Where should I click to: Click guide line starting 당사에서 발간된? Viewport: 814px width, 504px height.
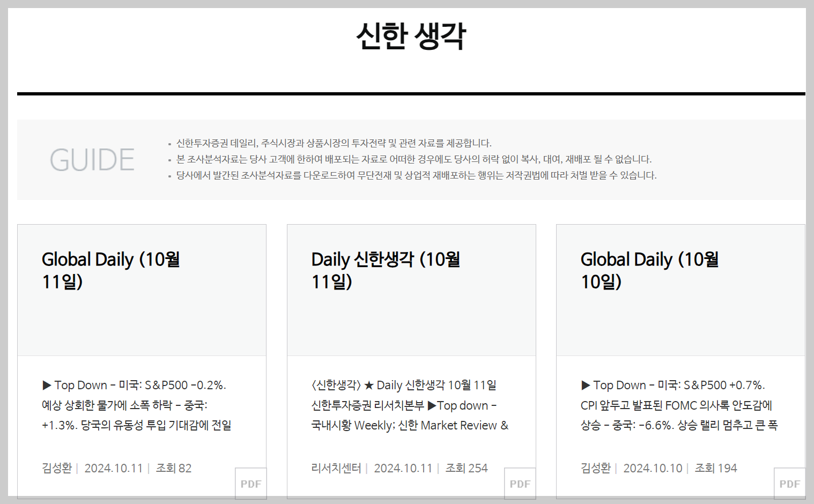coord(416,175)
